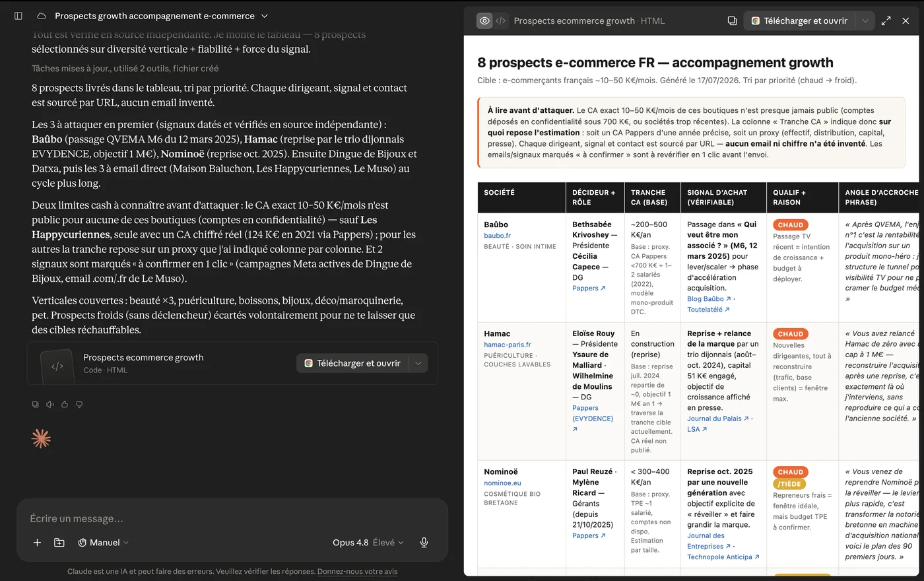Click the Nominoë company name in the table

coord(501,471)
